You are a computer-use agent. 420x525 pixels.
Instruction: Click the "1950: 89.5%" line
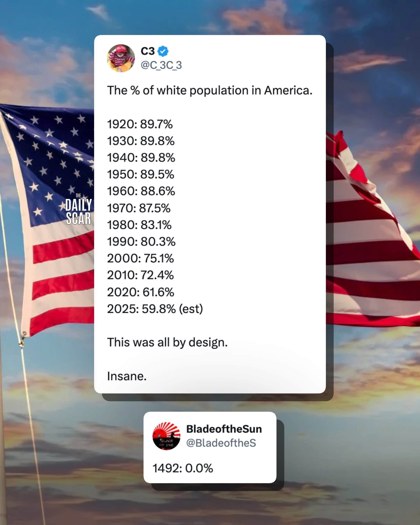click(141, 175)
